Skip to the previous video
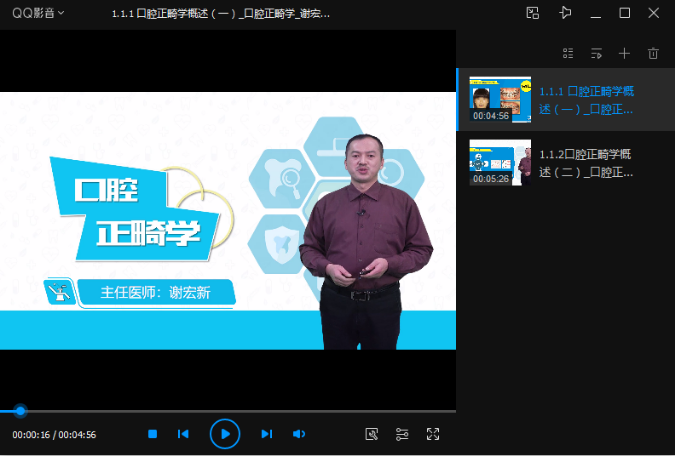Screen dimensions: 675x456 pyautogui.click(x=183, y=434)
